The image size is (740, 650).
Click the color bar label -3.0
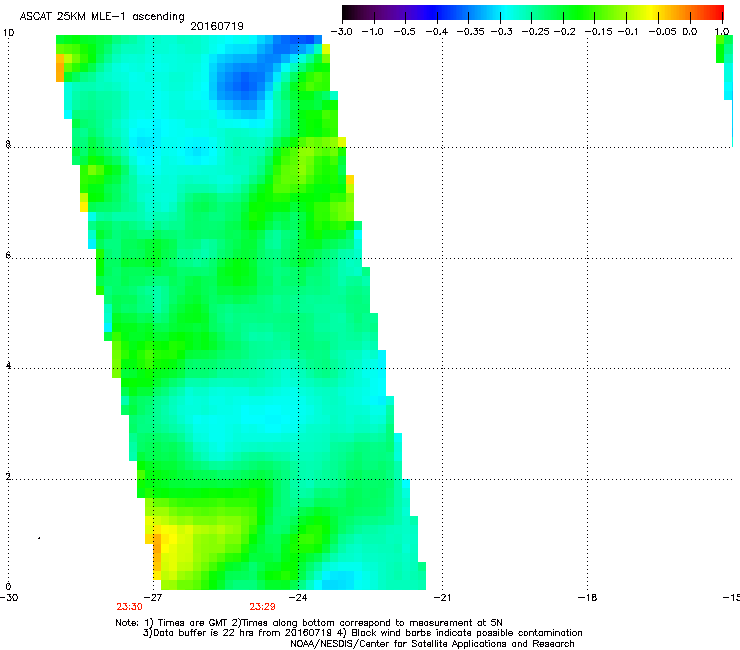(341, 32)
